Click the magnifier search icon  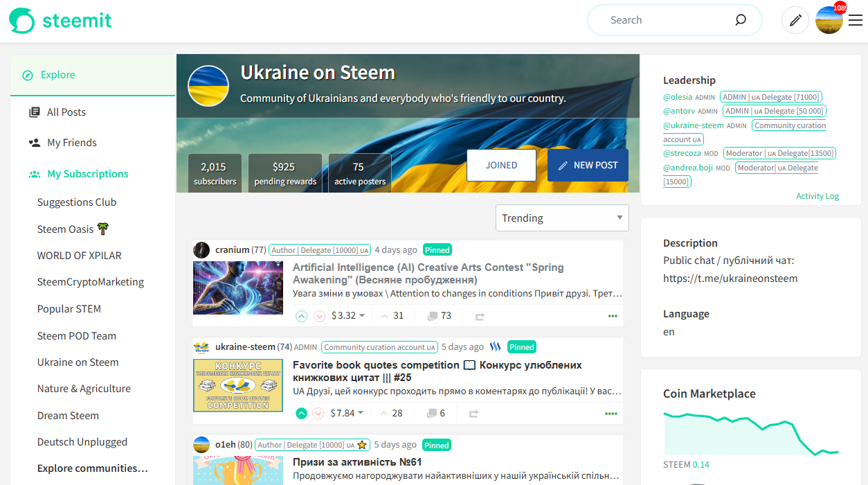(741, 20)
